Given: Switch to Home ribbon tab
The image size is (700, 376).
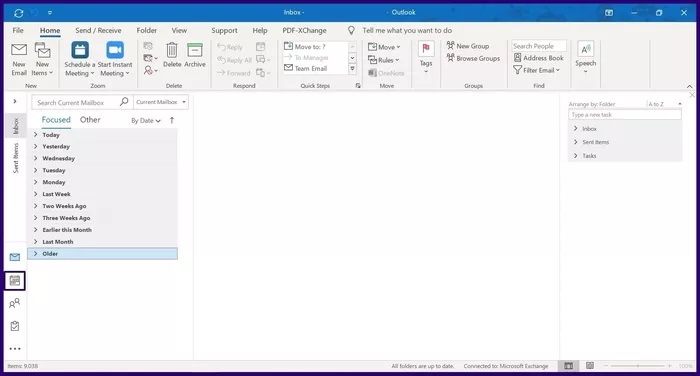Looking at the screenshot, I should [x=50, y=30].
